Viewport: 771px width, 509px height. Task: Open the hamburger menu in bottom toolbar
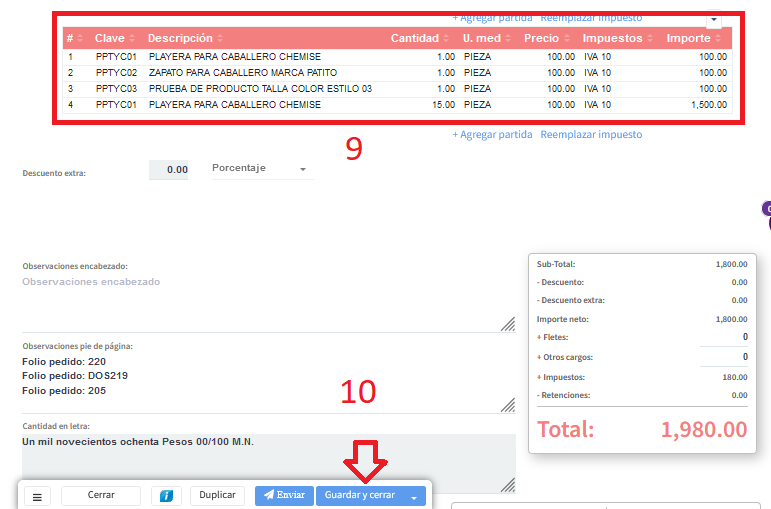(36, 496)
